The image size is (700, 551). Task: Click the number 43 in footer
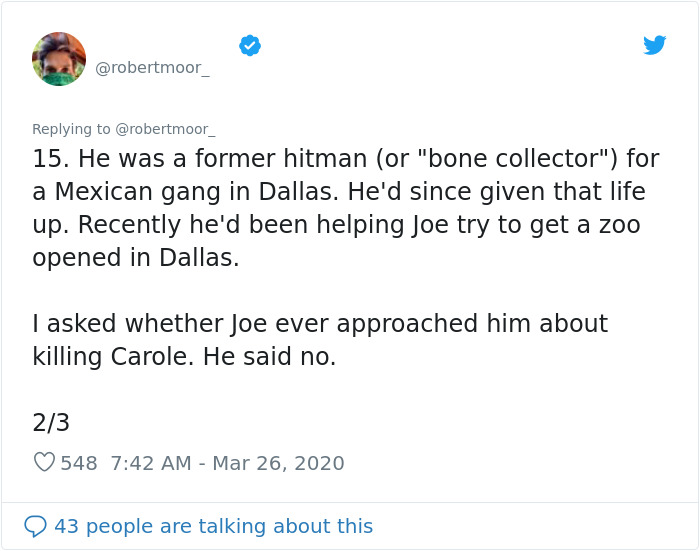[x=67, y=526]
